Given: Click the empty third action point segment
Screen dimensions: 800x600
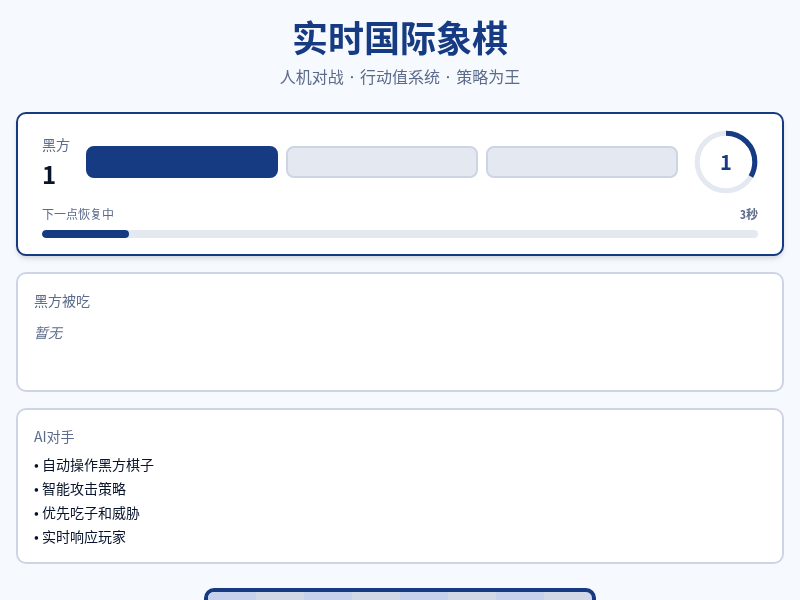Looking at the screenshot, I should click(x=582, y=162).
